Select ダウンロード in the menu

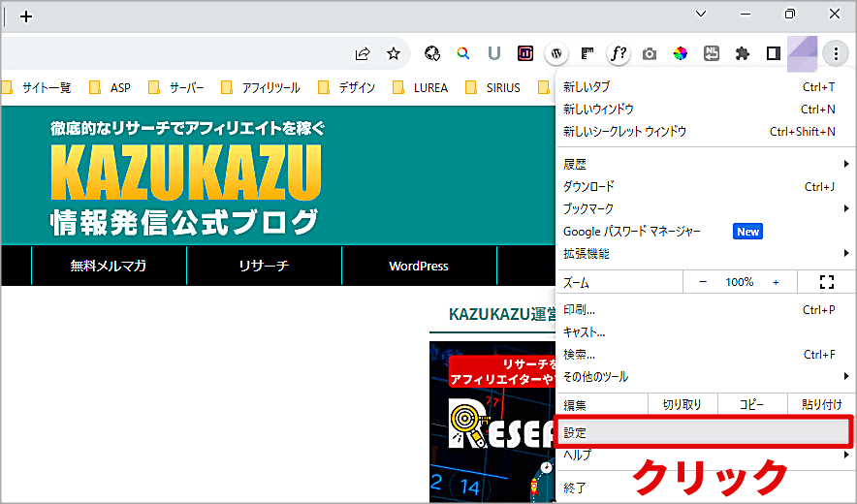tap(706, 186)
